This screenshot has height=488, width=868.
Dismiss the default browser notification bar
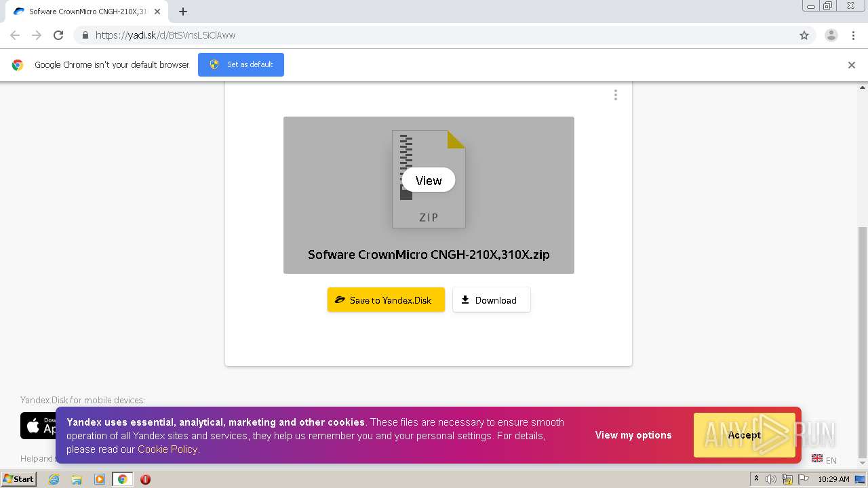coord(852,65)
